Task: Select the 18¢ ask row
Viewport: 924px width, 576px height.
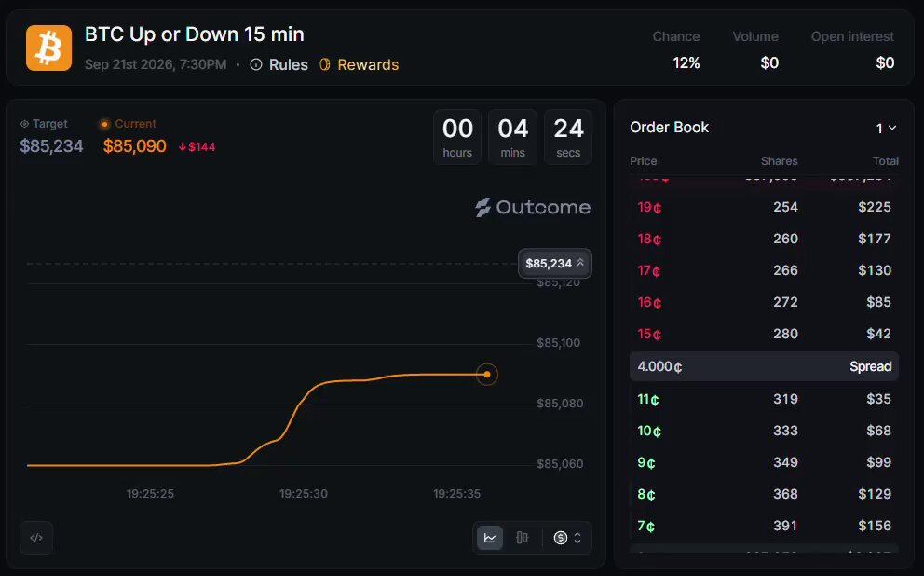Action: coord(764,239)
